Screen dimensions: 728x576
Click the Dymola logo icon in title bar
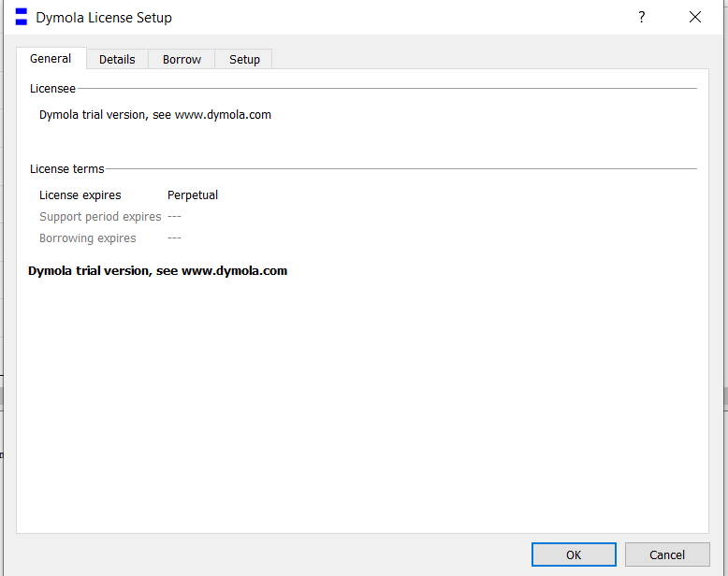click(x=22, y=17)
